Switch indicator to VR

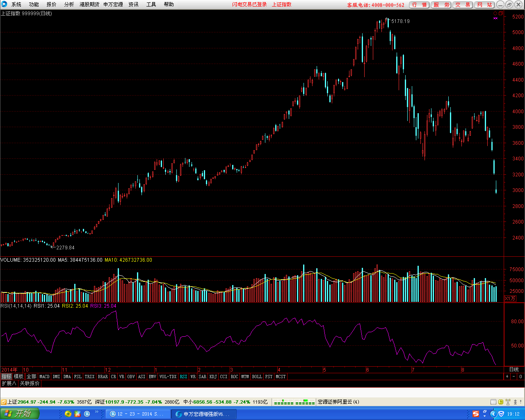coord(122,377)
